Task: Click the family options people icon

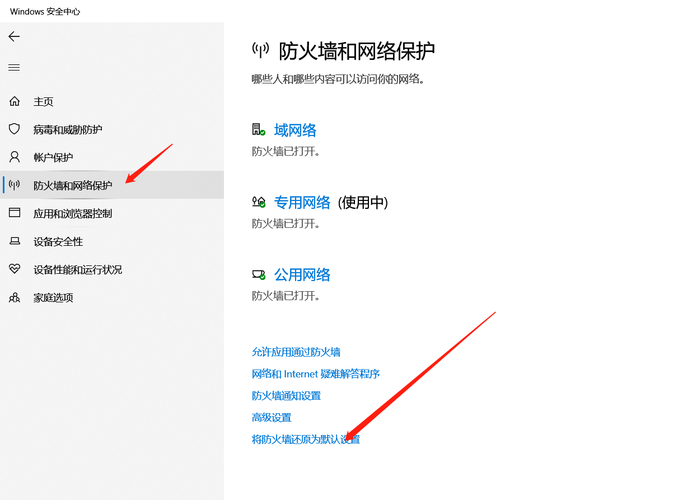Action: click(14, 297)
